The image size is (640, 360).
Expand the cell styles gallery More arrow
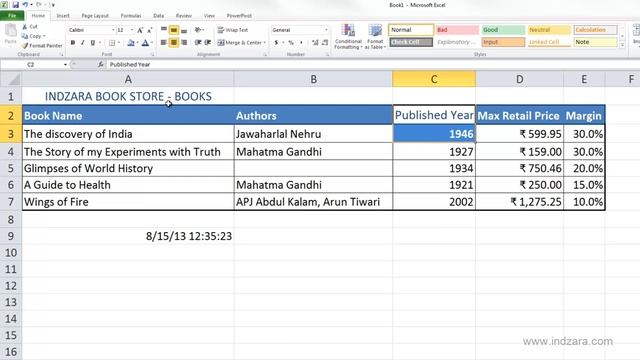pyautogui.click(x=622, y=45)
